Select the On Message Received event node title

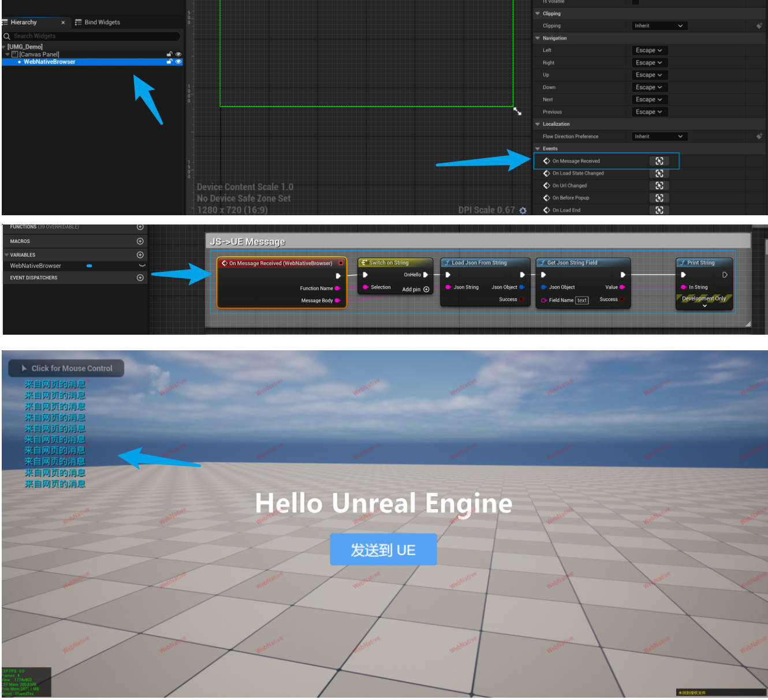click(281, 263)
